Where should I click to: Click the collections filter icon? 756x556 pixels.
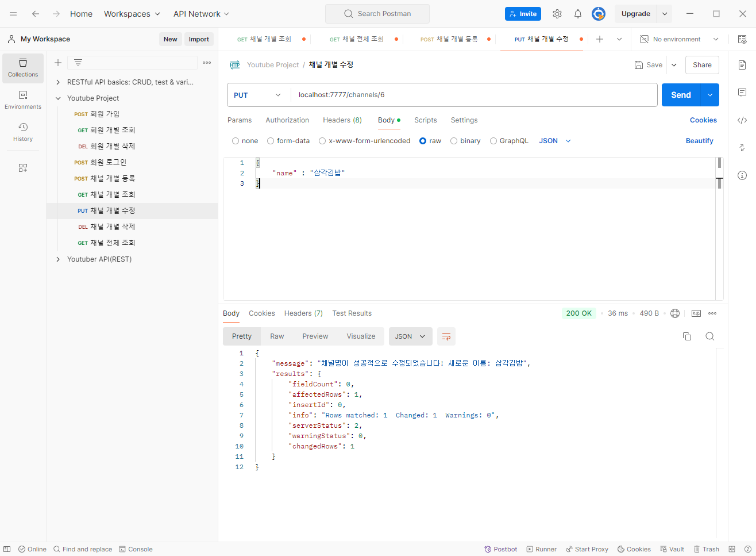click(x=78, y=63)
